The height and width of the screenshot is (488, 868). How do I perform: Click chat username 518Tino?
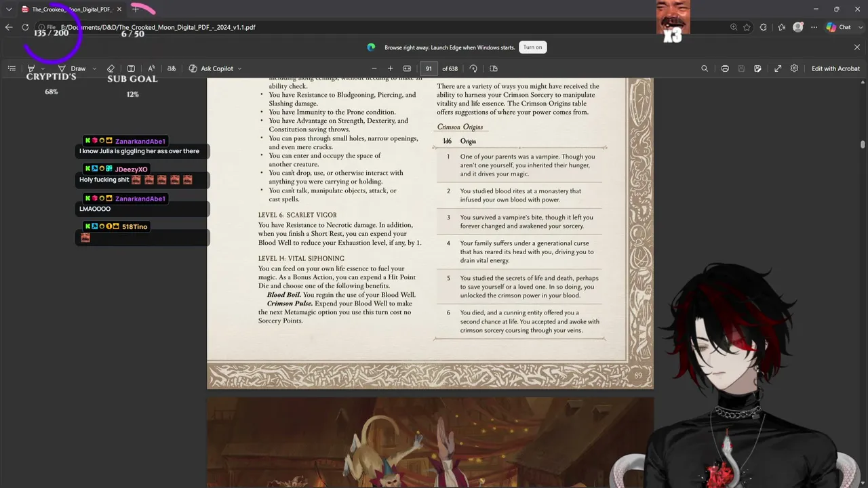[x=134, y=226]
